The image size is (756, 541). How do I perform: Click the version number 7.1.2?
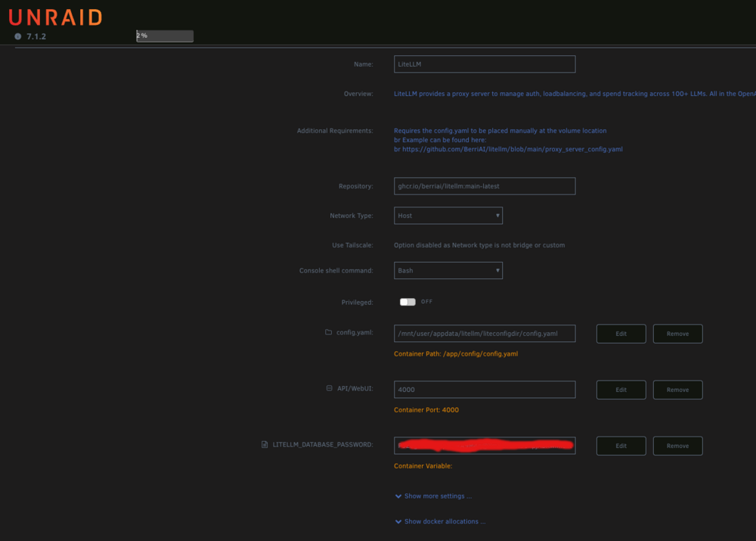coord(36,36)
